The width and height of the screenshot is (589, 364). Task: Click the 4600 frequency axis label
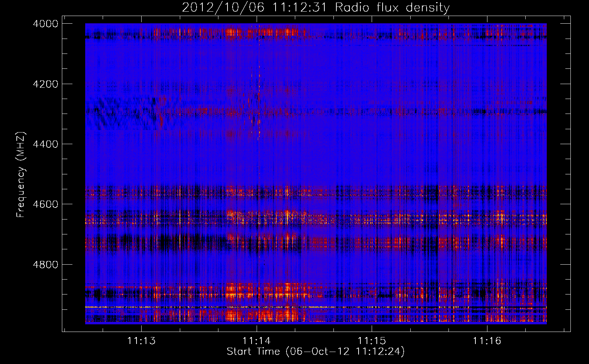[x=46, y=204]
